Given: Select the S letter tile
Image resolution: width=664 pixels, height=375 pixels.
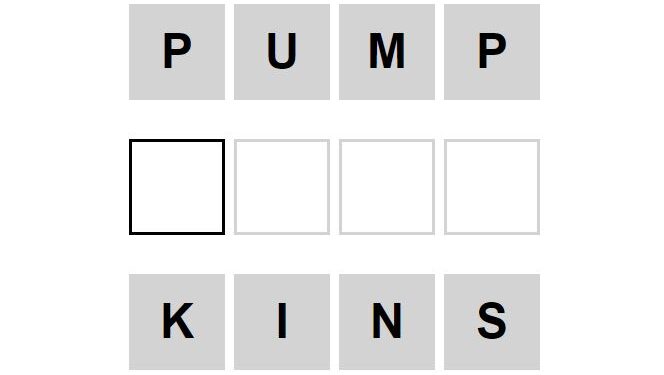Looking at the screenshot, I should [492, 322].
